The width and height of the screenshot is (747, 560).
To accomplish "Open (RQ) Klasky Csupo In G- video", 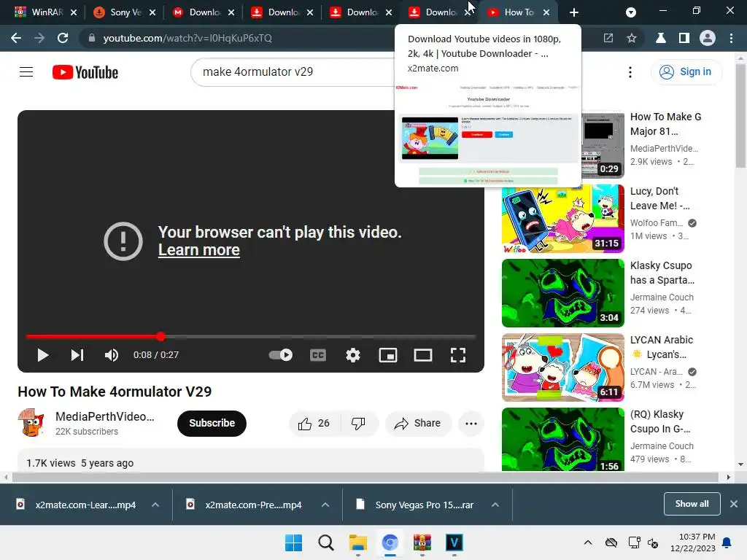I will click(562, 439).
